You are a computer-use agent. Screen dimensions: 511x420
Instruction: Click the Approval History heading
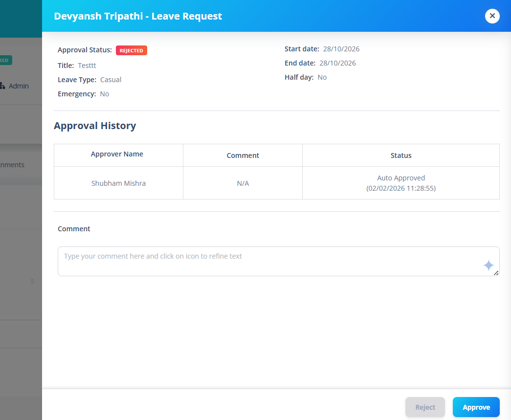[95, 126]
